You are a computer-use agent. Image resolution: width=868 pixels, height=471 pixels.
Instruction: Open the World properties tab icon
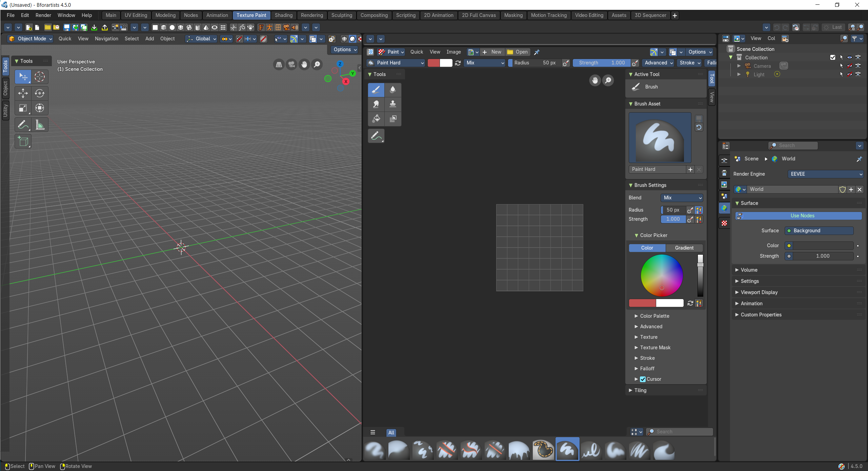click(x=724, y=208)
